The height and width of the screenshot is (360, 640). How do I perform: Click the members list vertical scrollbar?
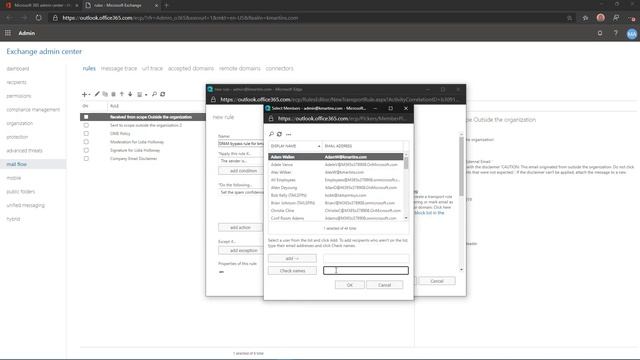(x=406, y=187)
